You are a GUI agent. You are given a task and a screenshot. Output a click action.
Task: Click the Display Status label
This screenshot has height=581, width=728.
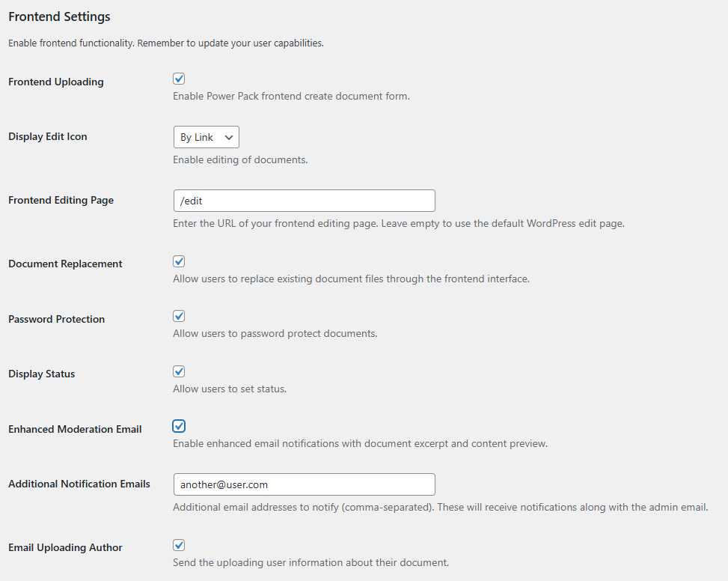tap(42, 374)
